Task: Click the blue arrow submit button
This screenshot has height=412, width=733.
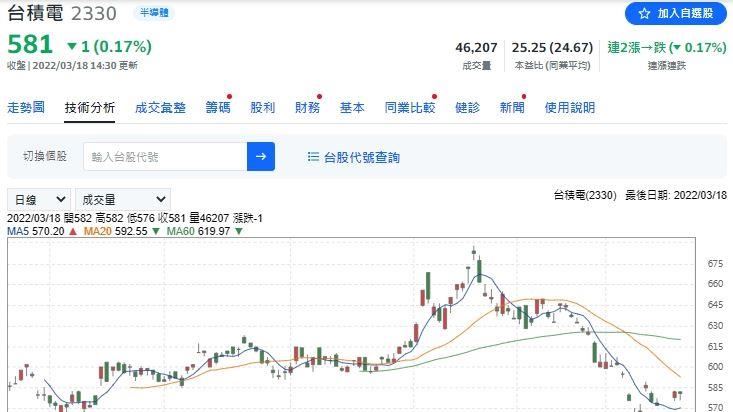Action: pos(261,157)
